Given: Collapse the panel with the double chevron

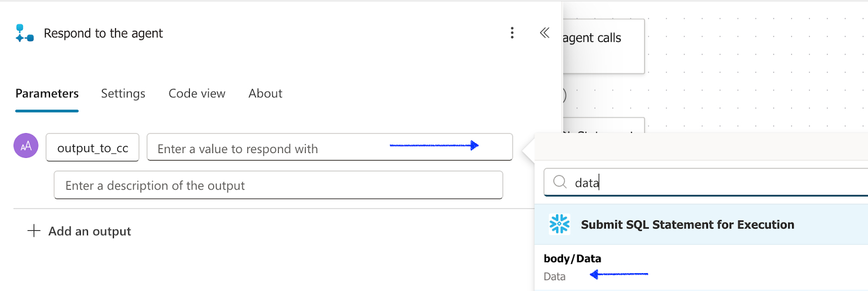Looking at the screenshot, I should [x=545, y=33].
